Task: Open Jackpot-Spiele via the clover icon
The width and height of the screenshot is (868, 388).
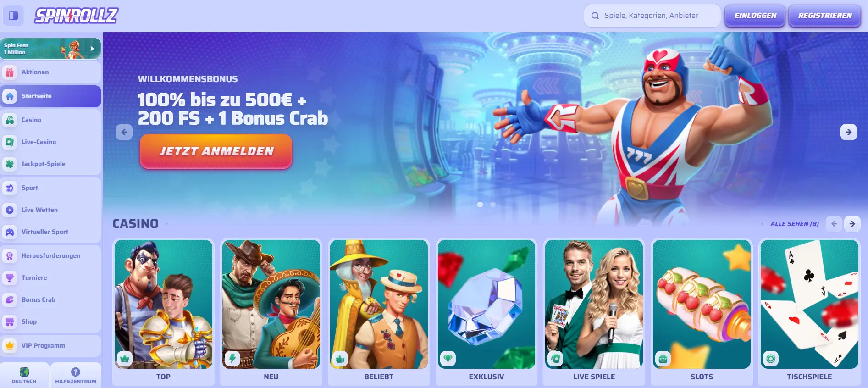Action: (x=10, y=164)
